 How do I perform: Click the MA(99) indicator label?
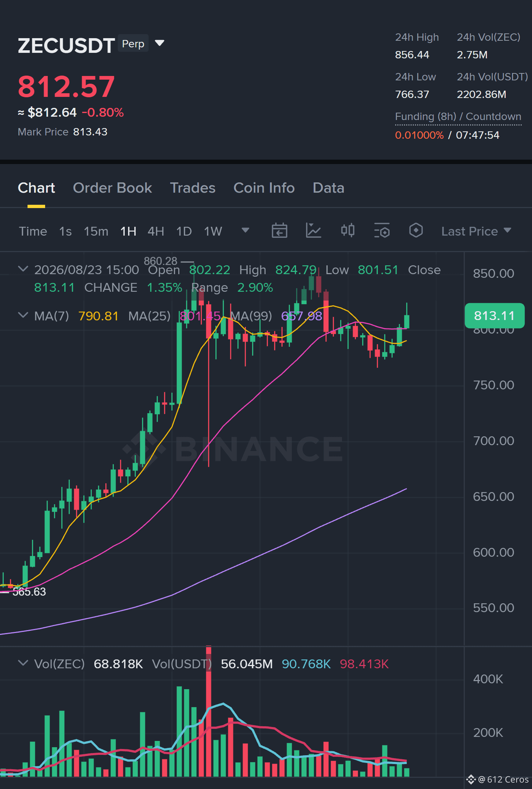(x=251, y=316)
